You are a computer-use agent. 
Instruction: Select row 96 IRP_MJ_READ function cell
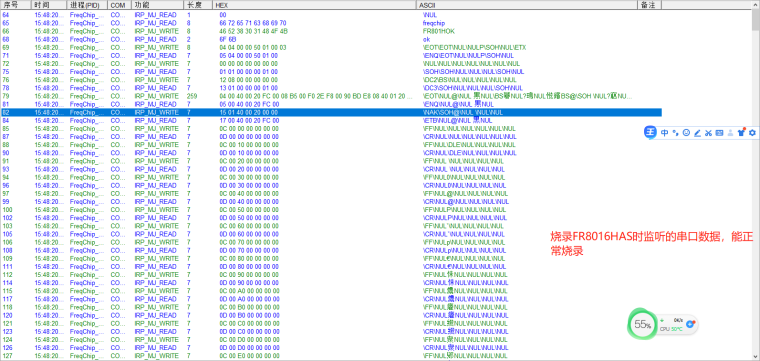coord(155,186)
